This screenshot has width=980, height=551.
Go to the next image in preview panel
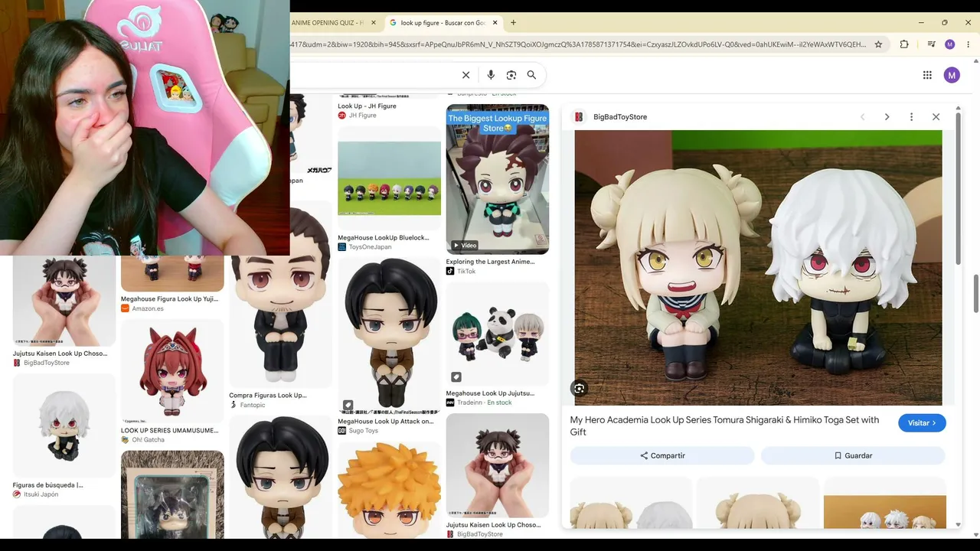(x=887, y=117)
